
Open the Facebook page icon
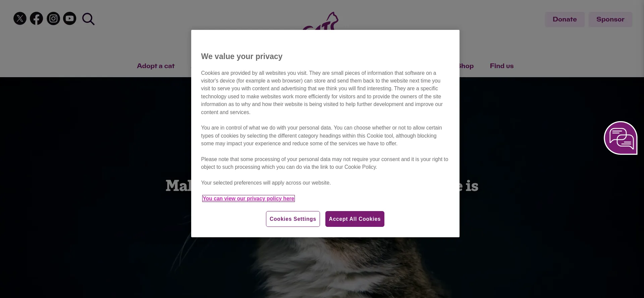coord(37,18)
